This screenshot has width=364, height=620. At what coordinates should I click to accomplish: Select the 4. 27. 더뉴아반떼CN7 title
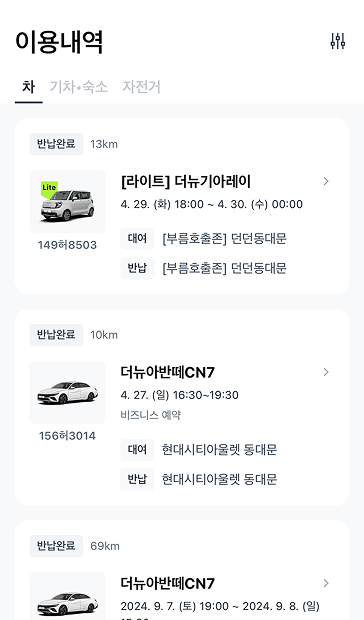(168, 372)
